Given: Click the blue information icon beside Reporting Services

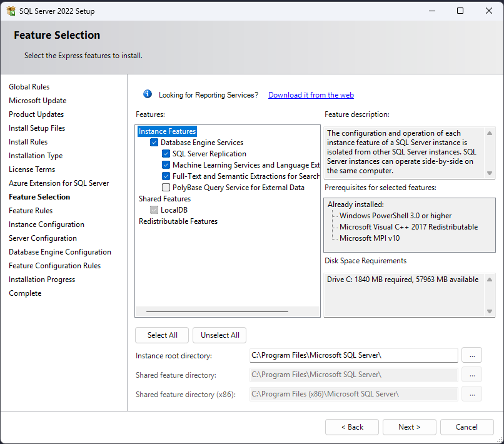Looking at the screenshot, I should (148, 94).
